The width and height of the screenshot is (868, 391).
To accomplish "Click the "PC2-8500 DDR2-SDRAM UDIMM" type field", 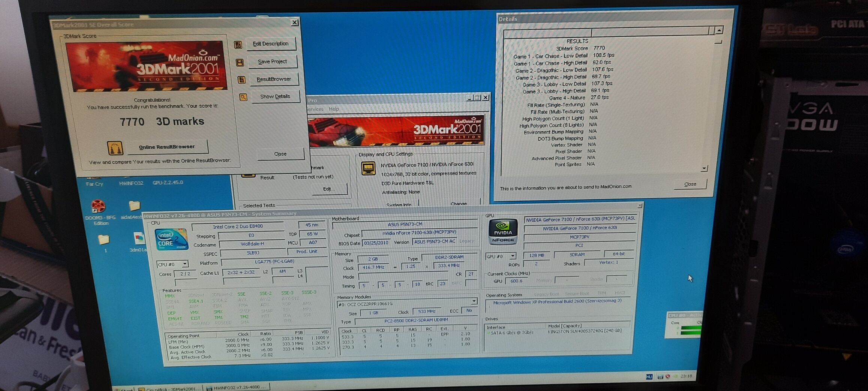I will pyautogui.click(x=416, y=320).
